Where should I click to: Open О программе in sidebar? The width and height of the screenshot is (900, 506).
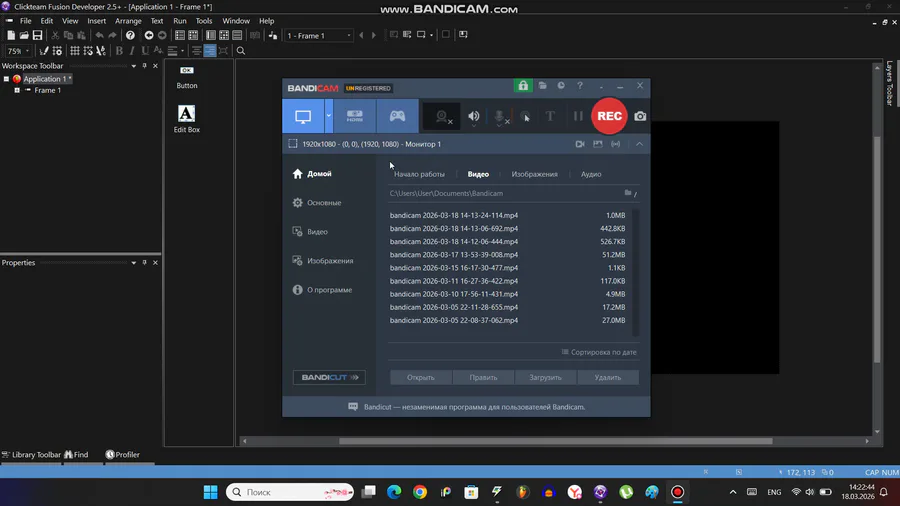click(322, 290)
